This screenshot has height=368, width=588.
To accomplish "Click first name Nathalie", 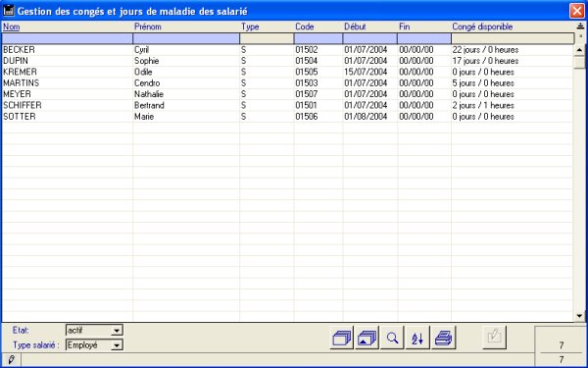I will (149, 94).
